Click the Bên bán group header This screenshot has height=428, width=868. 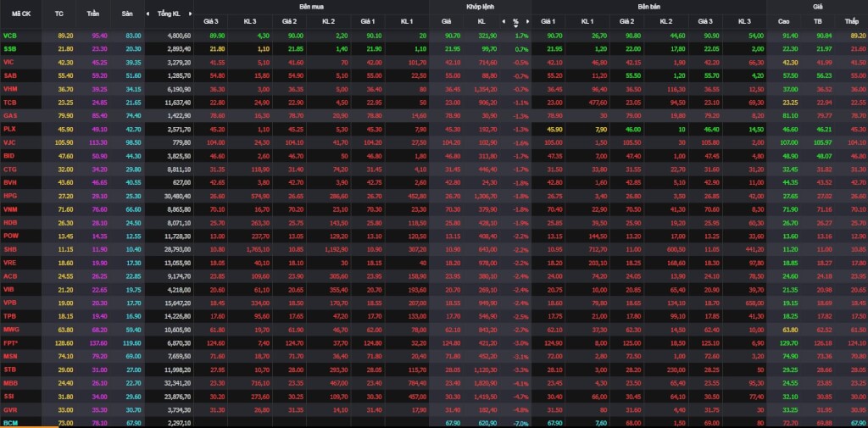pos(648,7)
